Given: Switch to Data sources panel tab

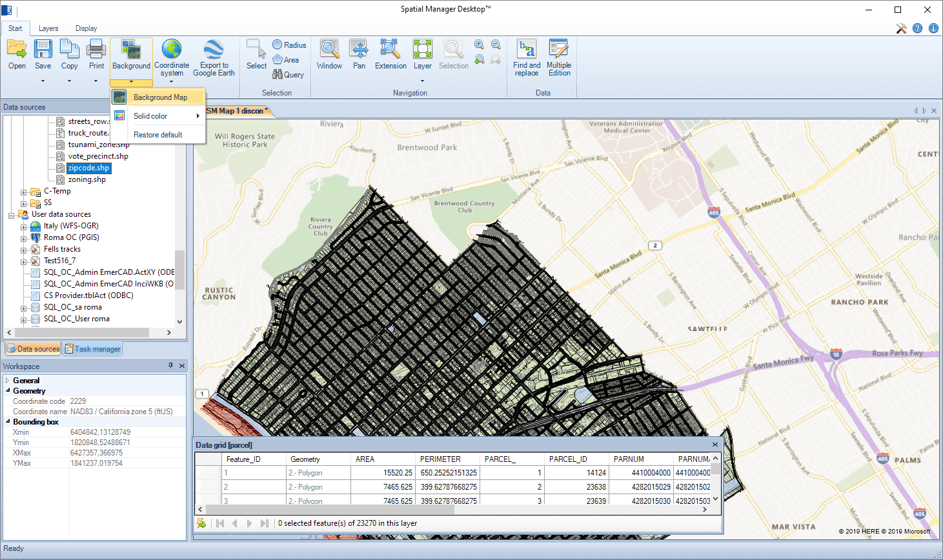Looking at the screenshot, I should [33, 349].
